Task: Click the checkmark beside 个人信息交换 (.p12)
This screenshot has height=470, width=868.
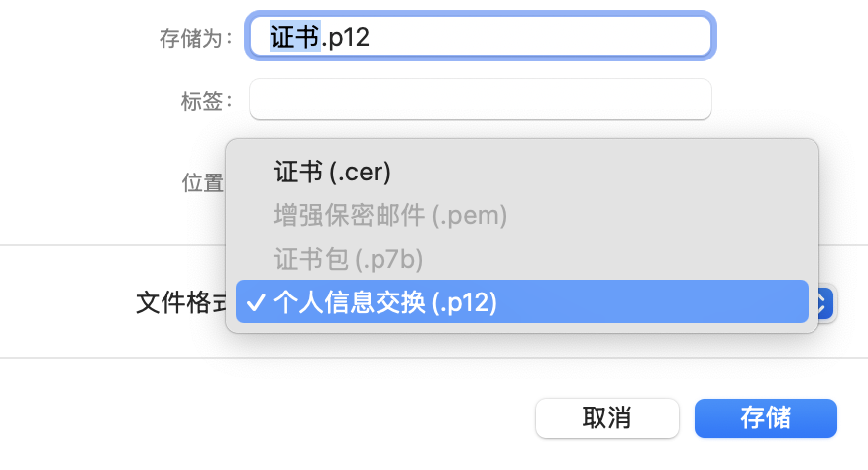Action: (255, 302)
